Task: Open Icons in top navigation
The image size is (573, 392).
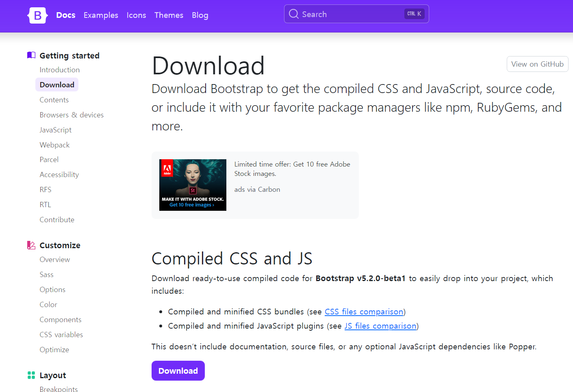Action: click(136, 15)
